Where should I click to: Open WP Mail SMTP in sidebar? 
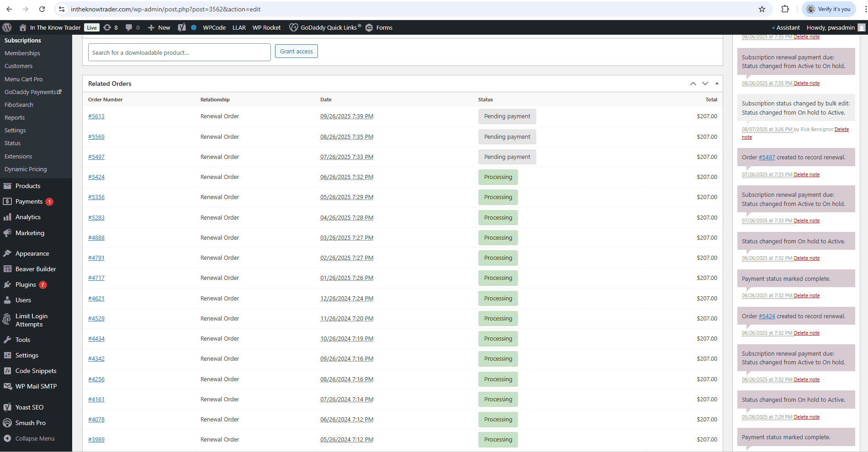tap(36, 386)
